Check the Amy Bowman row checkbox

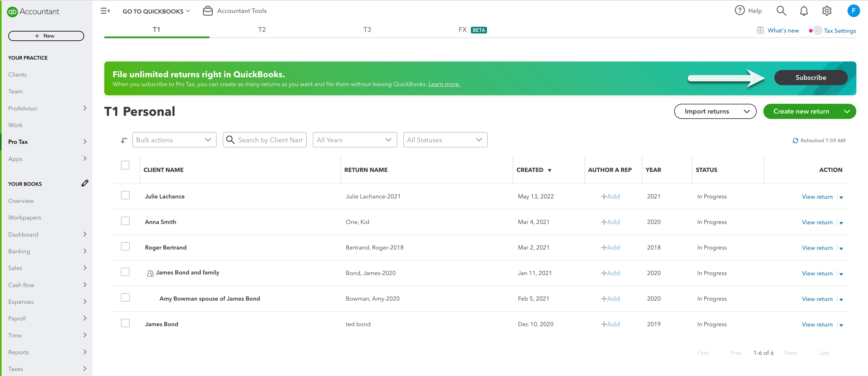pos(125,297)
